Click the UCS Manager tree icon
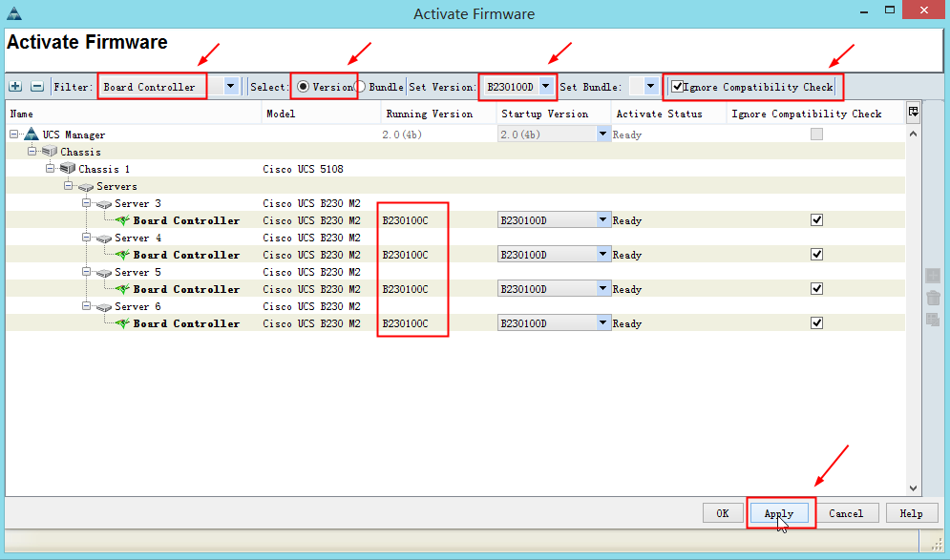 click(x=32, y=135)
